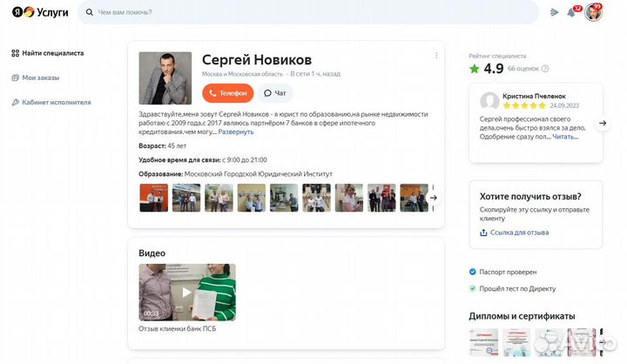The width and height of the screenshot is (627, 364).
Task: Open fourth certificate thumbnail
Action: [582, 342]
